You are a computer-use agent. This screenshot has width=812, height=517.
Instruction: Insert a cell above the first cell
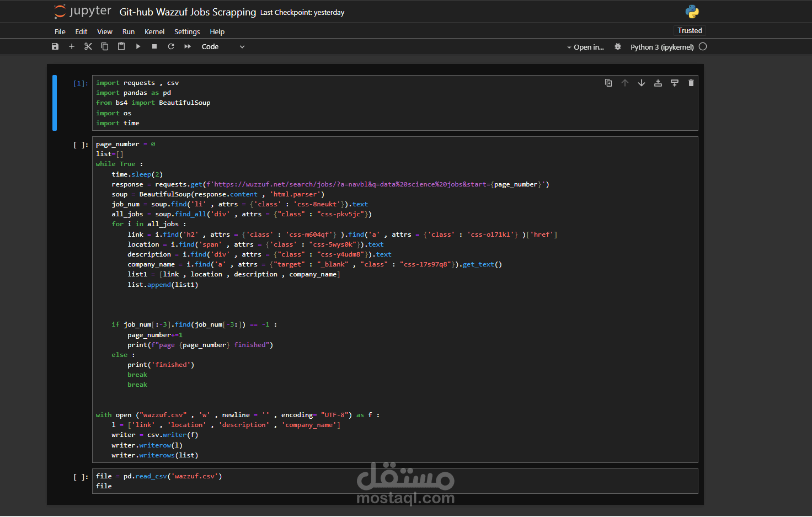tap(658, 83)
